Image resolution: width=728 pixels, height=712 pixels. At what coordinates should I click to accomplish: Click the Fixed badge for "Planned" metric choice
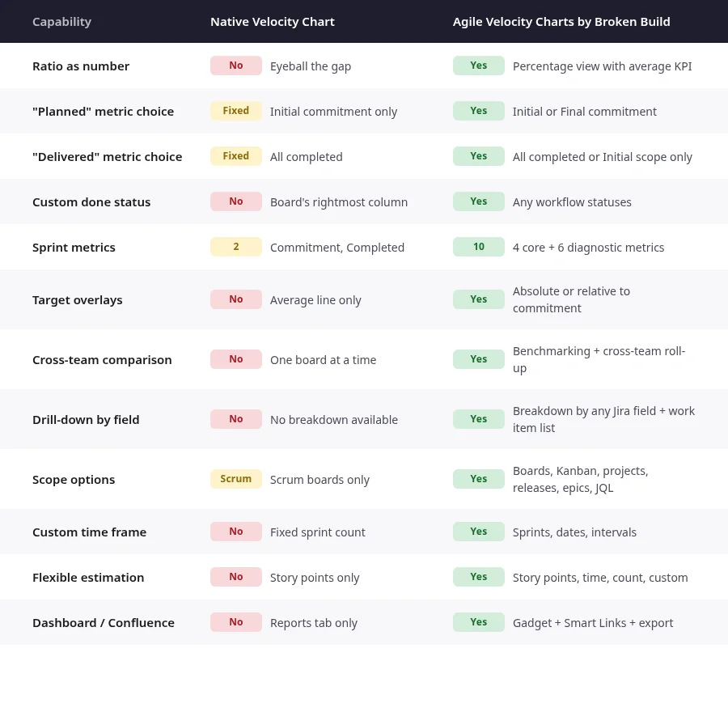pyautogui.click(x=236, y=111)
